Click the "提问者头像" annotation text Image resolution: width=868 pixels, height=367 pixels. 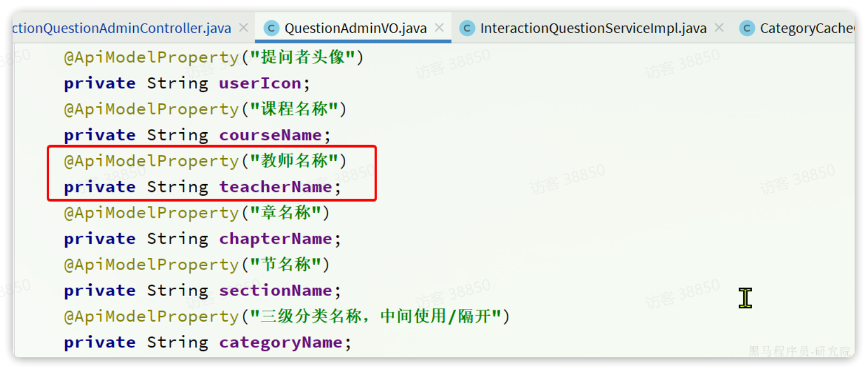[303, 57]
